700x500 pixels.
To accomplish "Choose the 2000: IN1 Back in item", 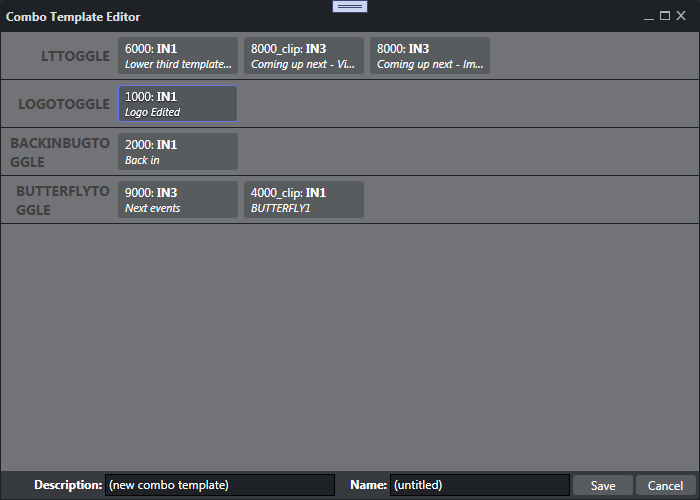I will [x=178, y=152].
